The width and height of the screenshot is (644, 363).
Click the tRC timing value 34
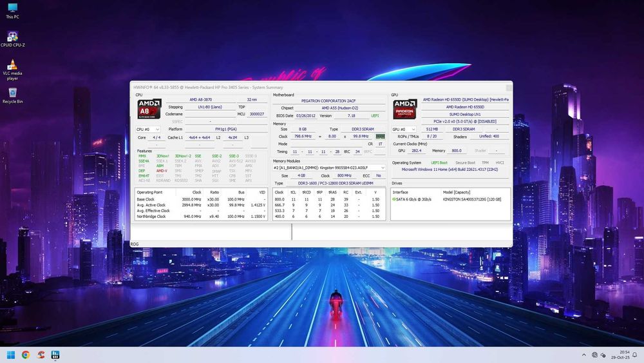(x=357, y=152)
